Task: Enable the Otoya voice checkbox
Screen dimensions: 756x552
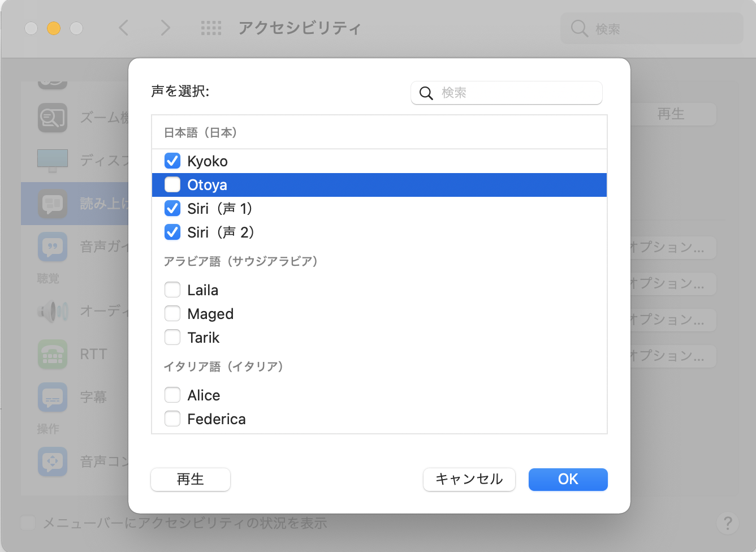Action: 172,185
